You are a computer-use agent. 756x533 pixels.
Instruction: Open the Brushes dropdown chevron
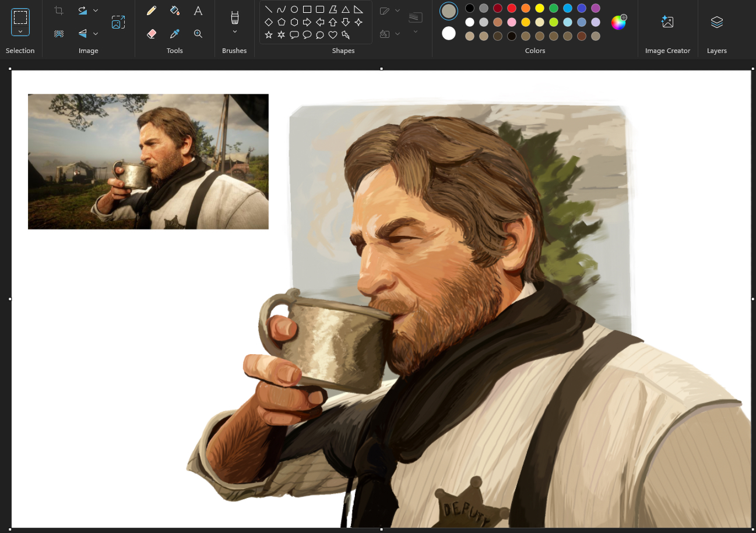[235, 31]
